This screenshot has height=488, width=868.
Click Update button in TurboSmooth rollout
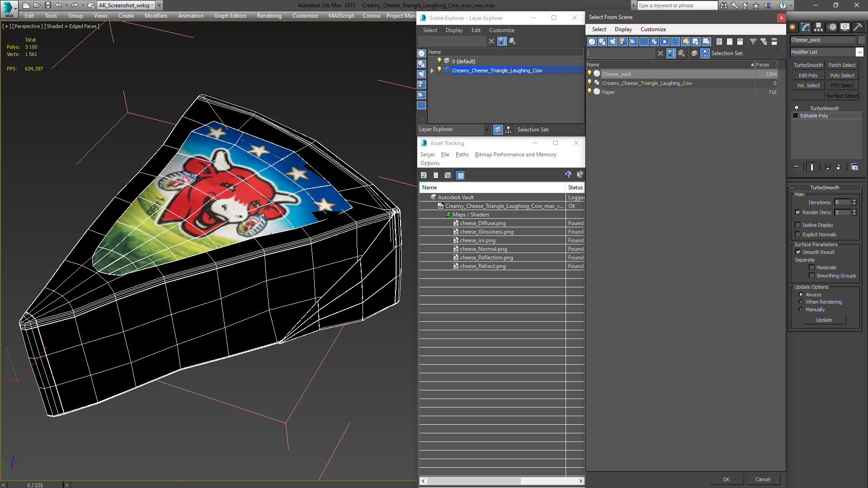824,320
